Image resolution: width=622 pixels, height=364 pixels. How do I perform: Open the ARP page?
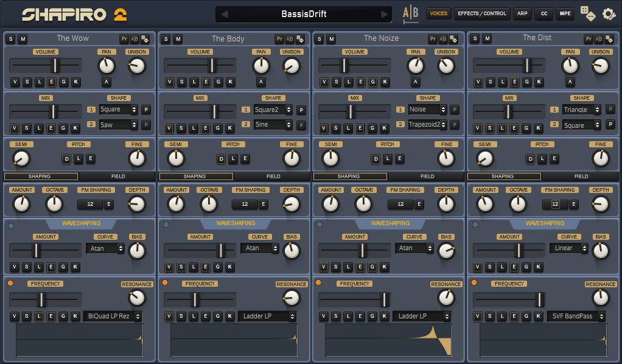(522, 13)
